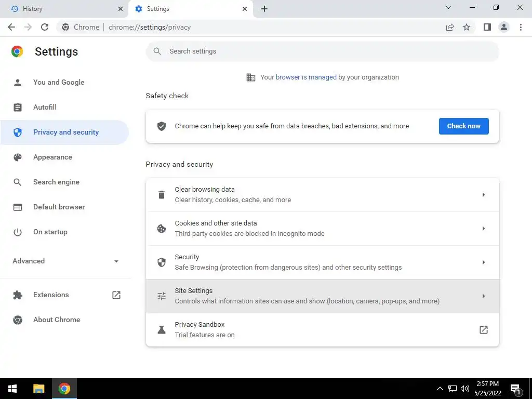Click the Extensions external link icon

click(116, 295)
